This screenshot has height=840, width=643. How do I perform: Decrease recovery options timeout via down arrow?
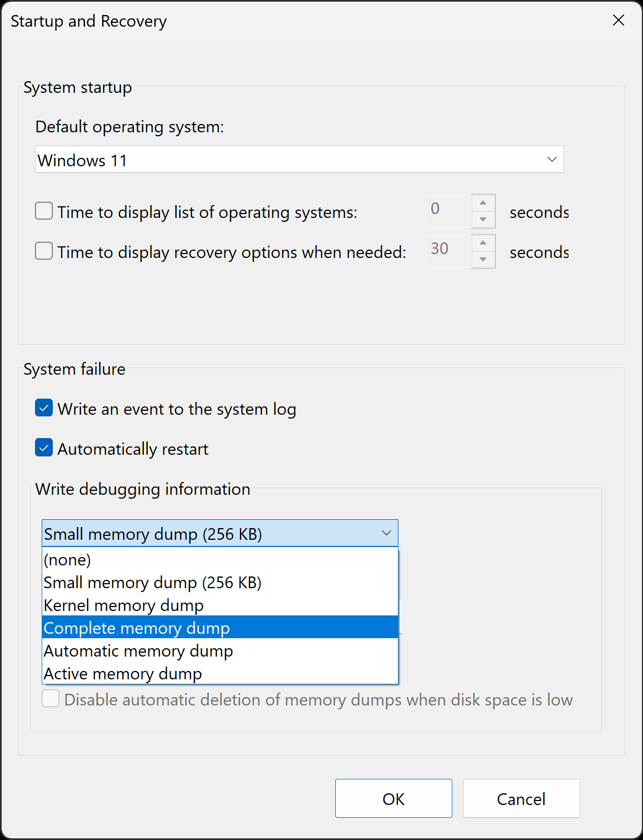click(483, 259)
